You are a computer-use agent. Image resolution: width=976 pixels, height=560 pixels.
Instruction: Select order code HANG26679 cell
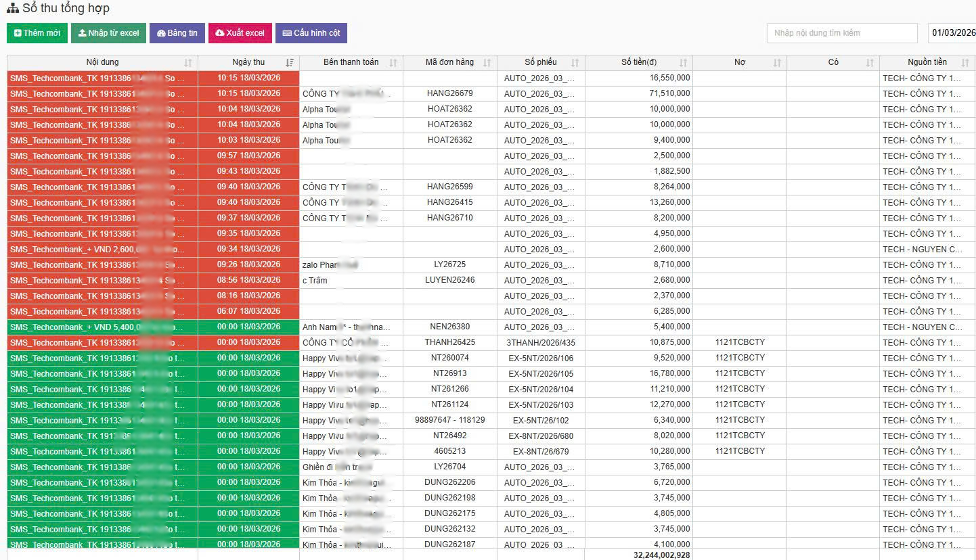449,93
